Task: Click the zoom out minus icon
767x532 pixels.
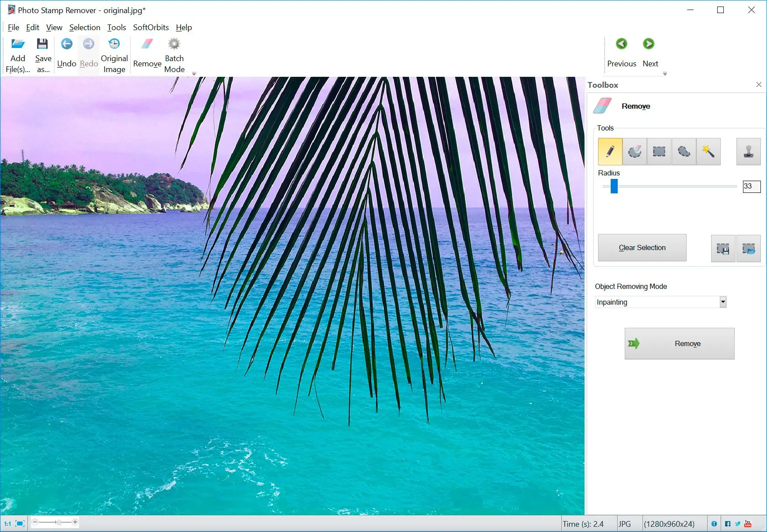Action: pyautogui.click(x=35, y=522)
